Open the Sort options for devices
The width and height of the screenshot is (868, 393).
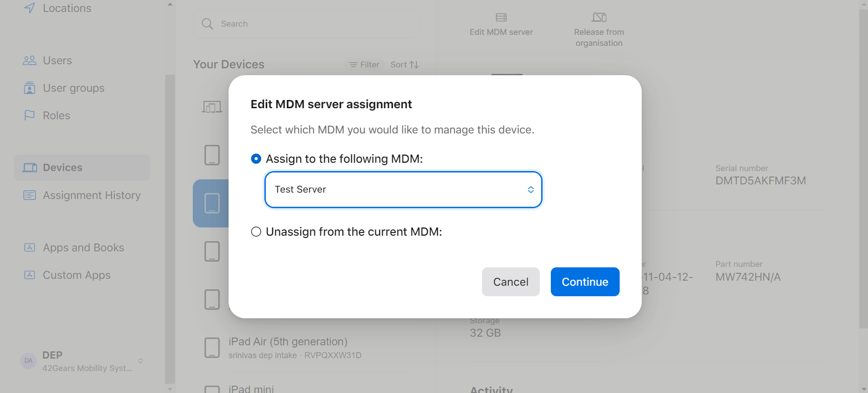[x=404, y=65]
